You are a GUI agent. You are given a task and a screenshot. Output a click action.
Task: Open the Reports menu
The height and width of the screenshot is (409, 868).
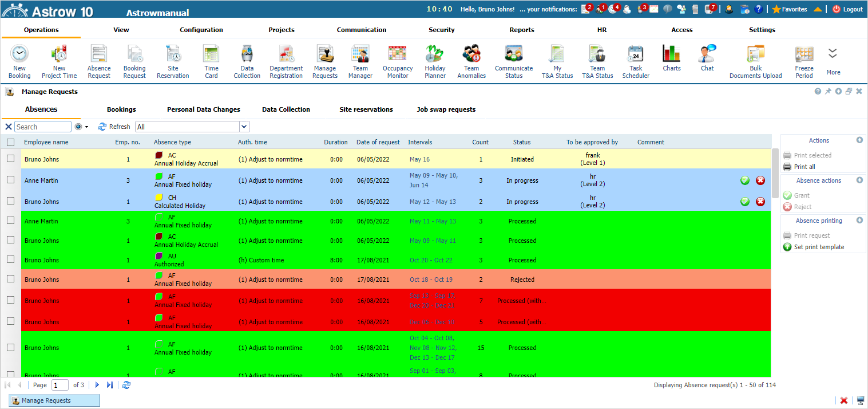pos(521,29)
